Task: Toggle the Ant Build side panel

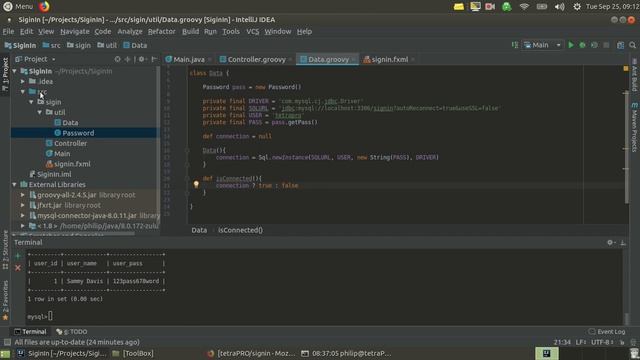Action: [x=635, y=75]
